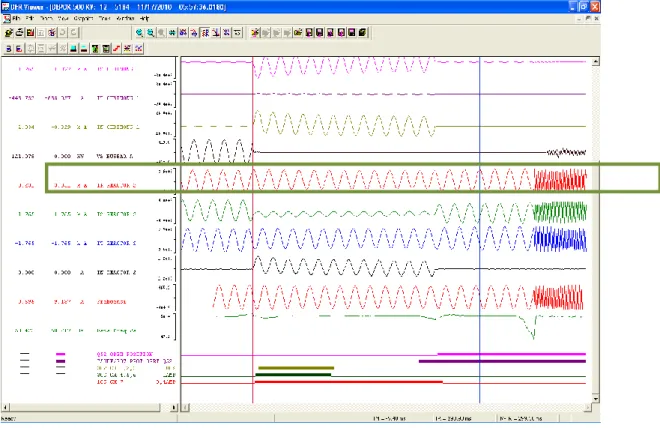Screen dimensions: 660x428
Task: Click down arrow of waveform vertical scrollbar
Action: tap(596, 398)
